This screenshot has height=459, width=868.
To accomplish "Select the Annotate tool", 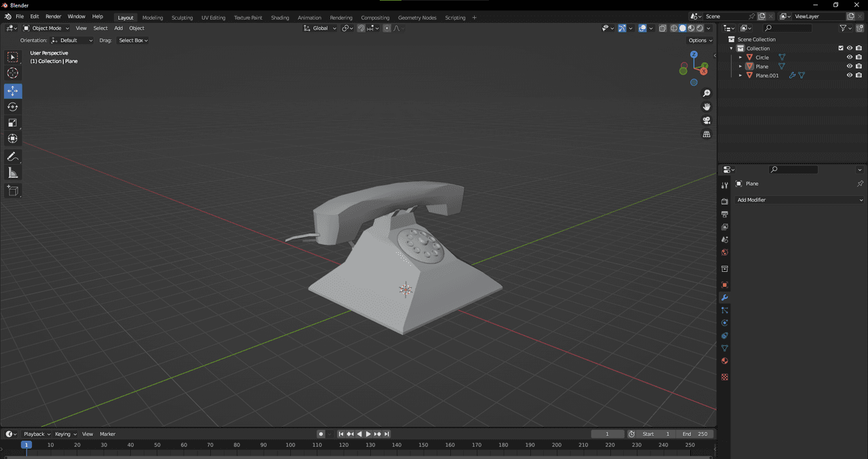I will [x=13, y=157].
